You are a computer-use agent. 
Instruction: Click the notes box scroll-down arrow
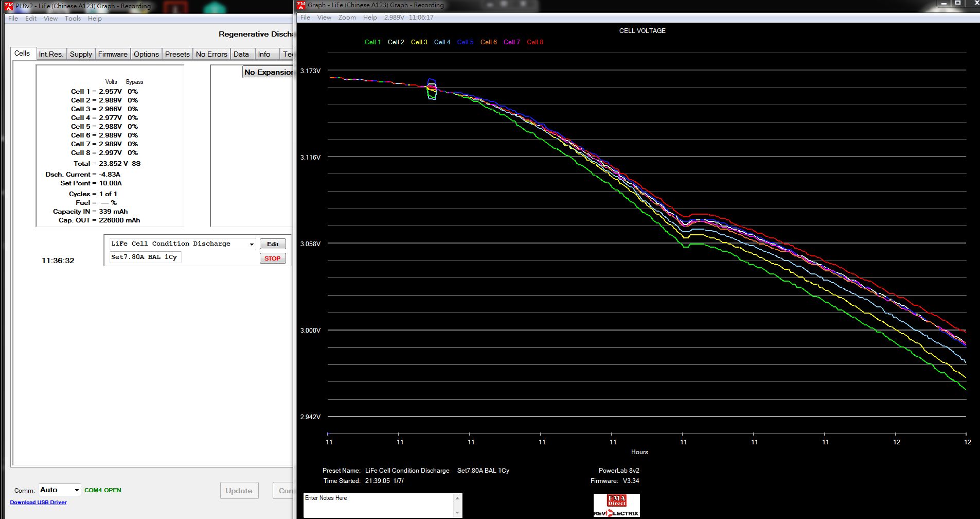[x=457, y=513]
